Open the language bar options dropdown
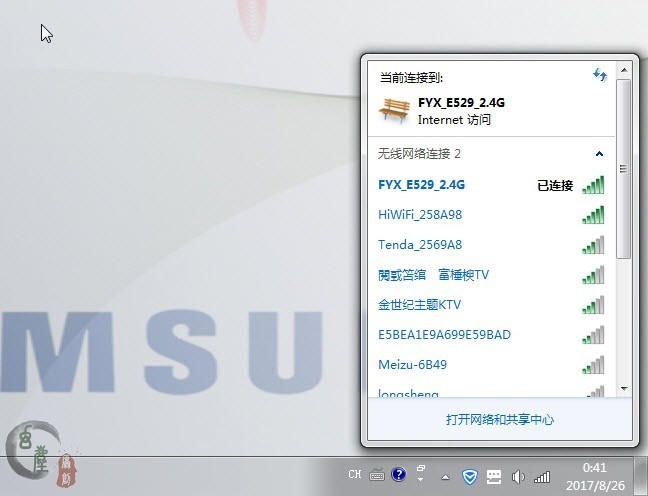The image size is (648, 496). click(420, 479)
